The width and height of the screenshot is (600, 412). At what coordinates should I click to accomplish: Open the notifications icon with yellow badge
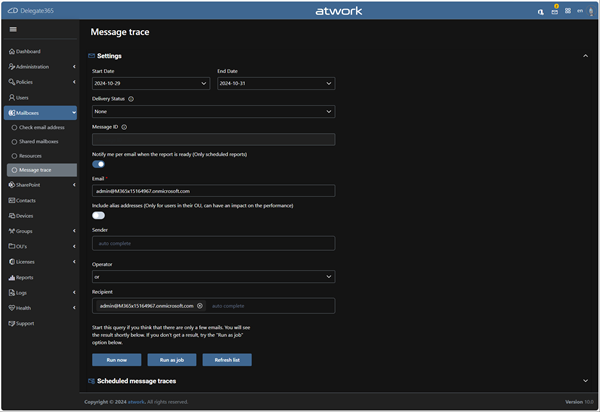pos(554,11)
